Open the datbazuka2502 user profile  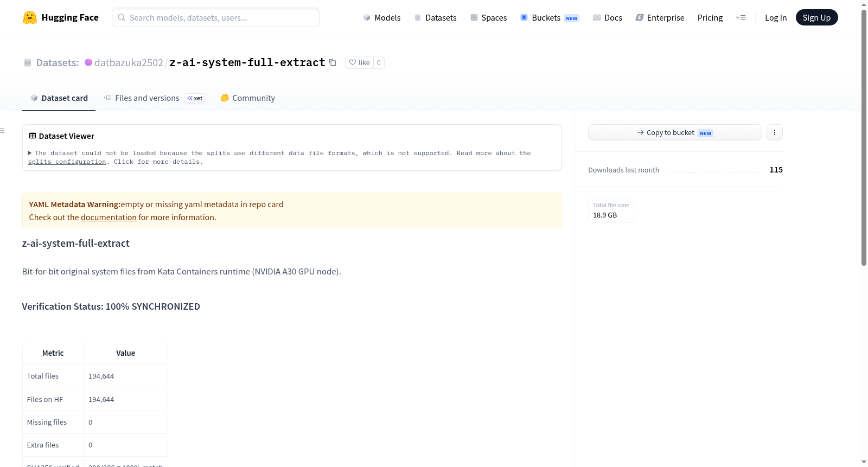(129, 62)
